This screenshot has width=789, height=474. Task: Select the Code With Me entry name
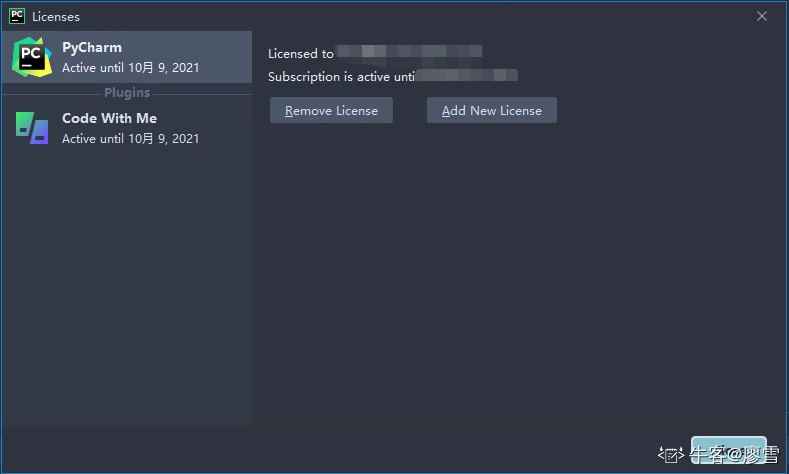click(109, 118)
